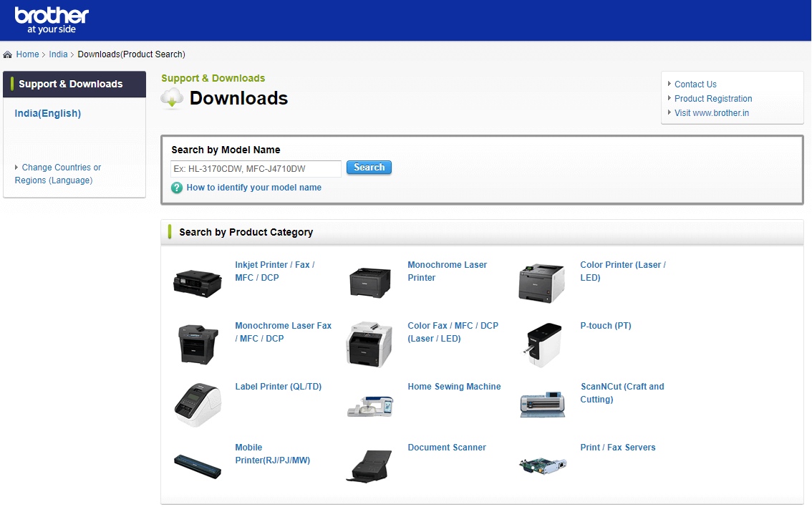
Task: Open Home Sewing Machine category link
Action: 454,387
